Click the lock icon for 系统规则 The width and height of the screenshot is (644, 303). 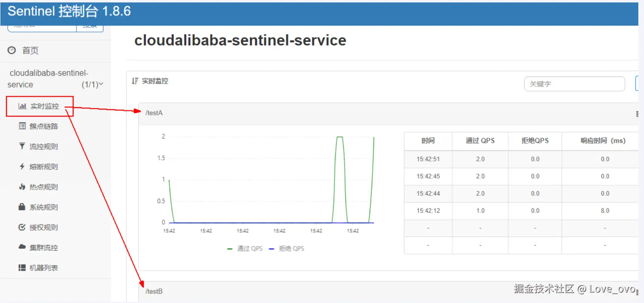22,207
